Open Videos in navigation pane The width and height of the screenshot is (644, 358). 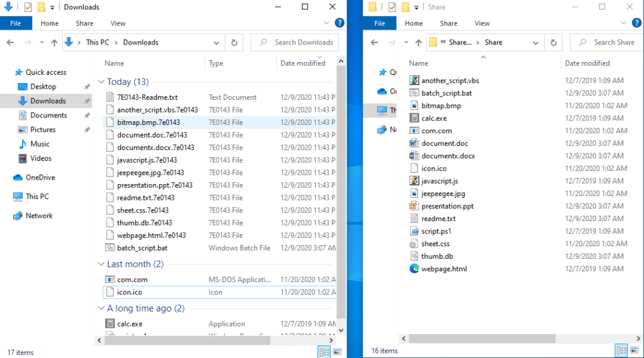(x=41, y=158)
